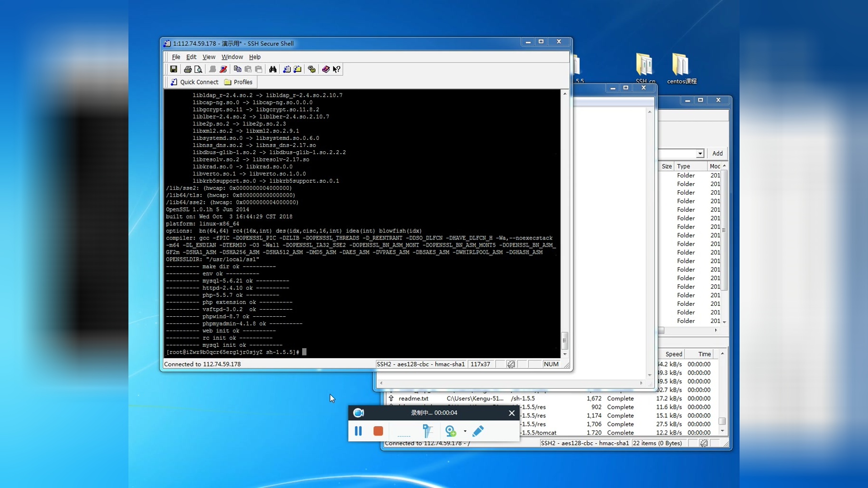Expand the webcam options dropdown arrow

(465, 431)
